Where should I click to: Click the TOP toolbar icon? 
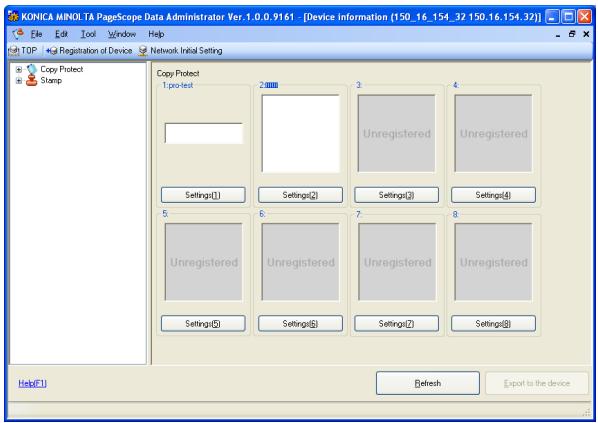14,51
